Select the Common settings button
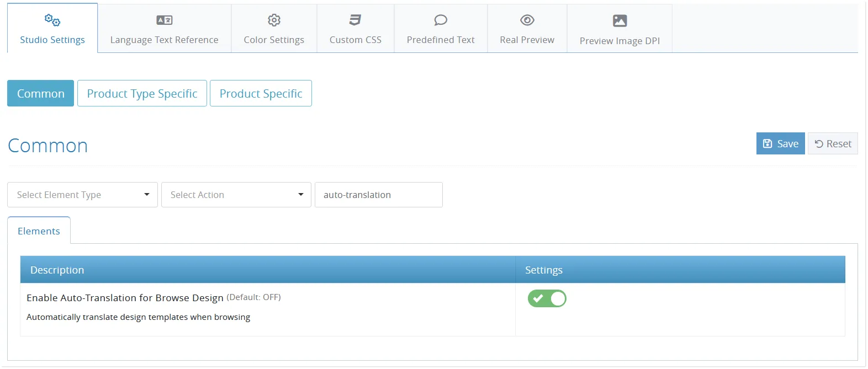 (41, 93)
